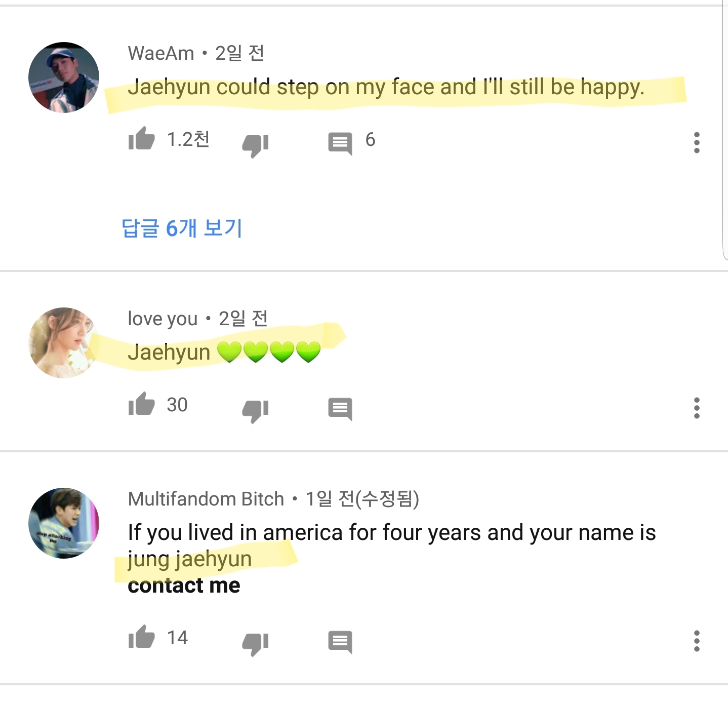Open options menu for WaeAm's comment
728x702 pixels.
point(697,143)
